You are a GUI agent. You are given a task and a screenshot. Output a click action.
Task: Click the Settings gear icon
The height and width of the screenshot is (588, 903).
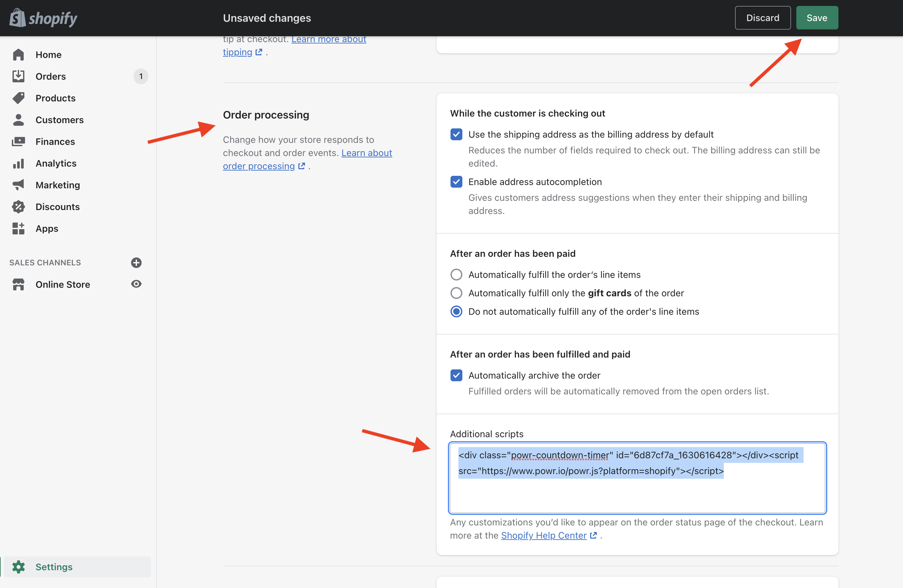click(18, 567)
